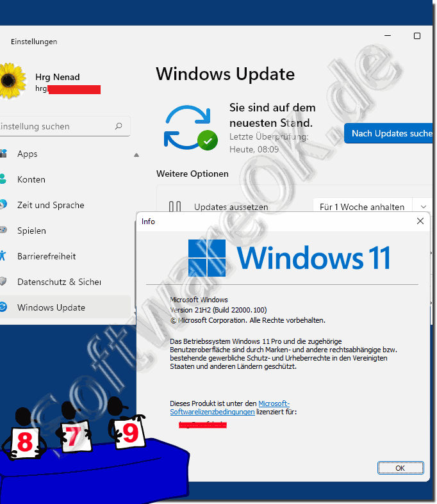Image resolution: width=437 pixels, height=504 pixels.
Task: Open the Für 1 Woche anhalten option
Action: click(362, 207)
